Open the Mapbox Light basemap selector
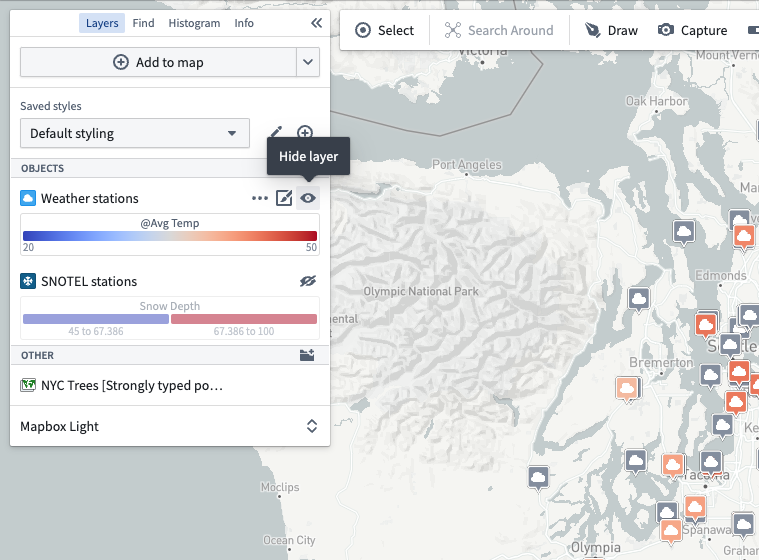Viewport: 759px width, 560px height. coord(170,426)
